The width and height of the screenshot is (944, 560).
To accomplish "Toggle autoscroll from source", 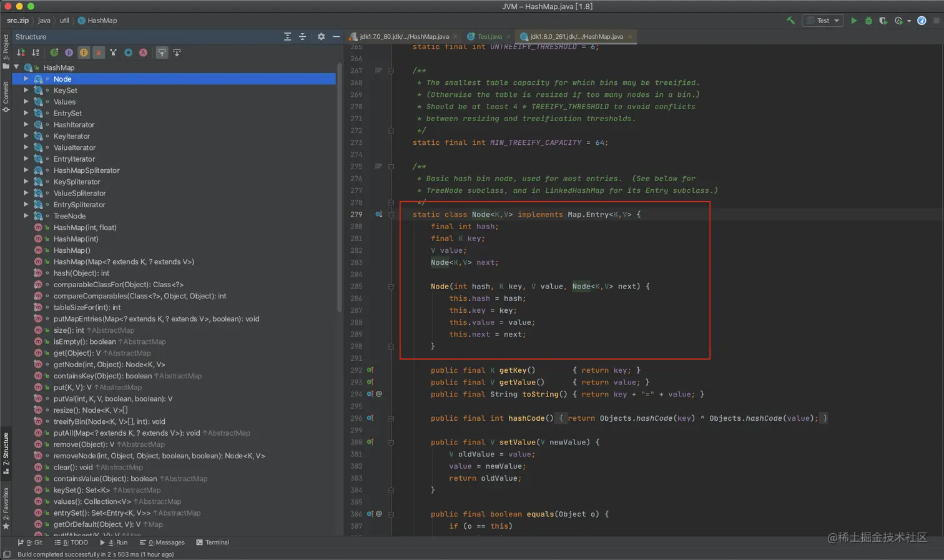I will coord(177,52).
